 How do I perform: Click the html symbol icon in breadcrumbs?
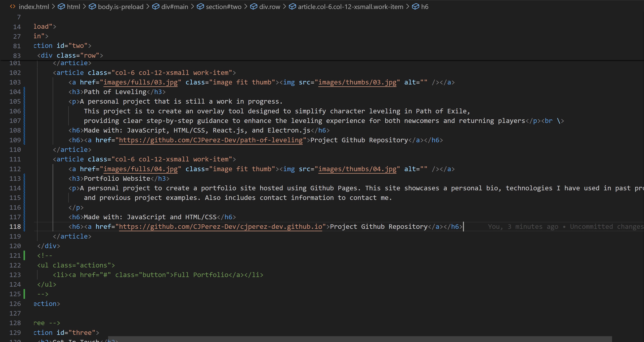coord(61,7)
